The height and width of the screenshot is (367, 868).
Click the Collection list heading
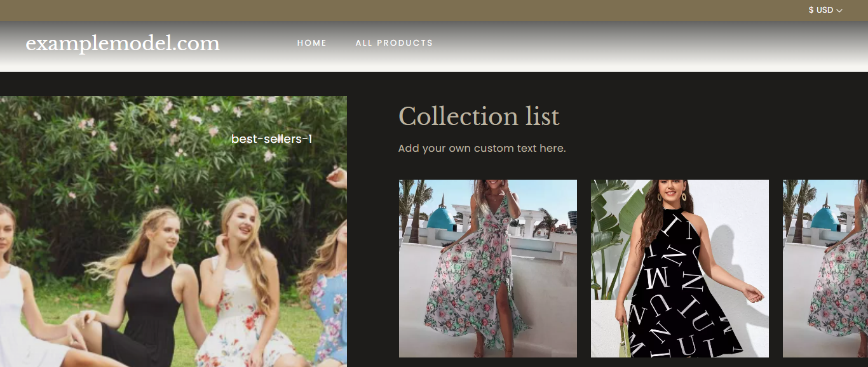pyautogui.click(x=478, y=117)
